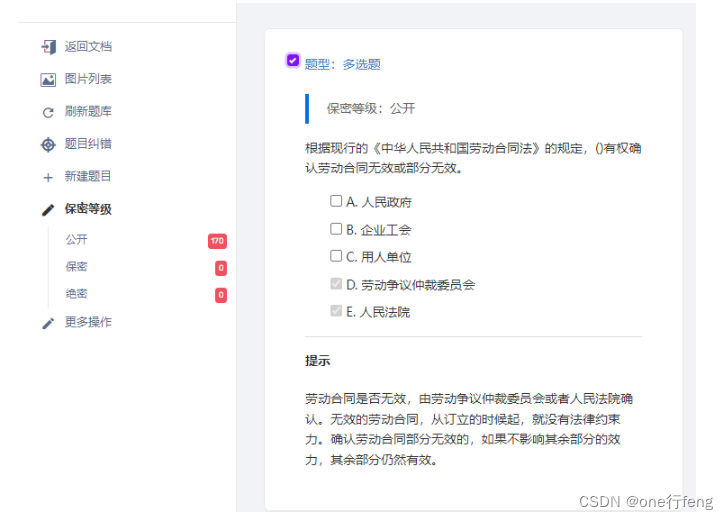Image resolution: width=728 pixels, height=520 pixels.
Task: Click the plus icon beside 新建题目
Action: coord(48,177)
